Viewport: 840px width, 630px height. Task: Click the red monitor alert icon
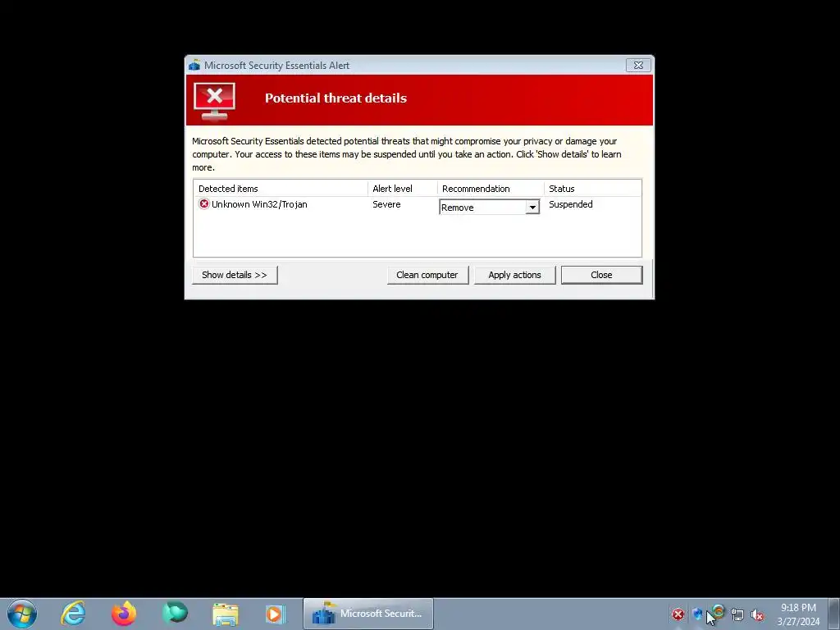214,101
